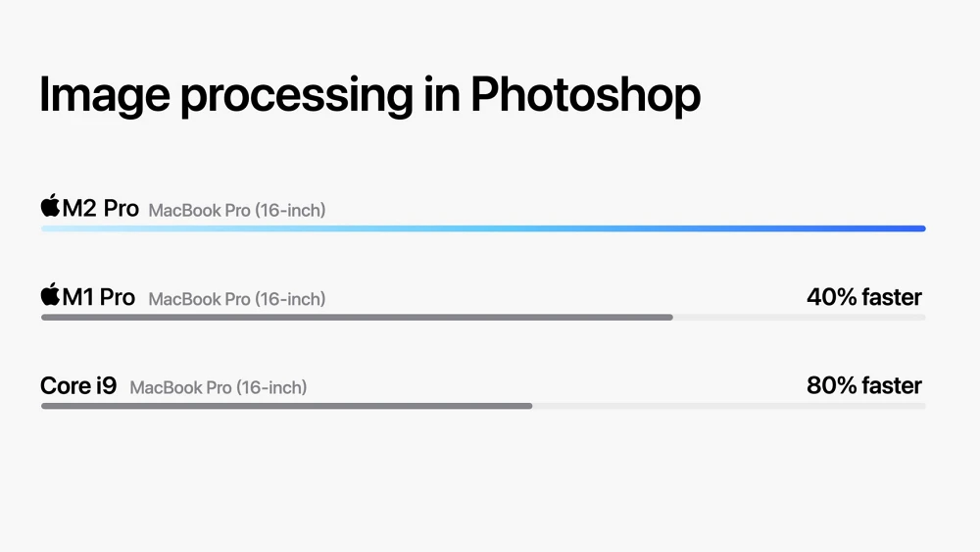Click the word Photoshop in the title
Image resolution: width=980 pixels, height=552 pixels.
click(x=585, y=95)
